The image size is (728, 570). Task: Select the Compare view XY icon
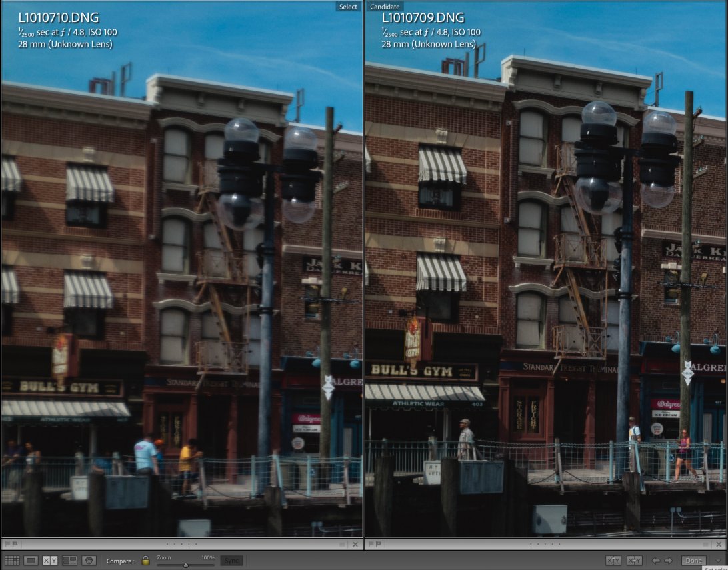point(50,561)
